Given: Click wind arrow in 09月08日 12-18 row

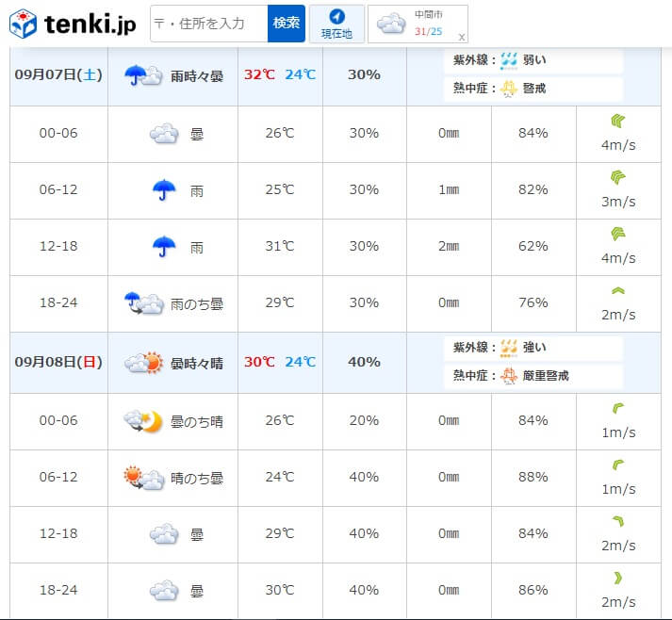Looking at the screenshot, I should coord(618,521).
